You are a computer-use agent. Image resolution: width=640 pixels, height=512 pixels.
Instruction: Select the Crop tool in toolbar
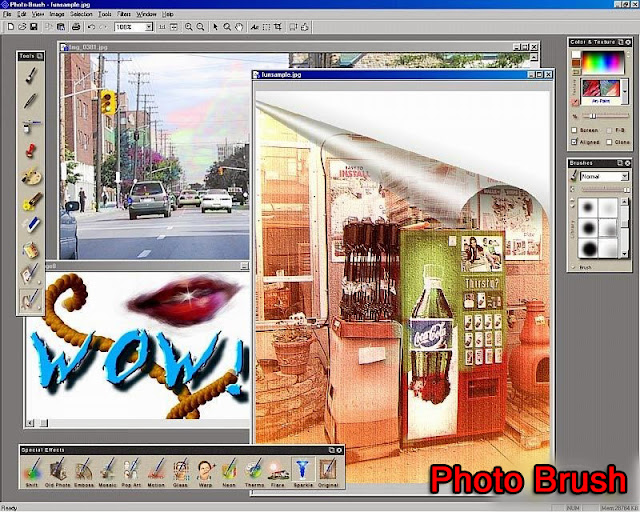pos(278,27)
